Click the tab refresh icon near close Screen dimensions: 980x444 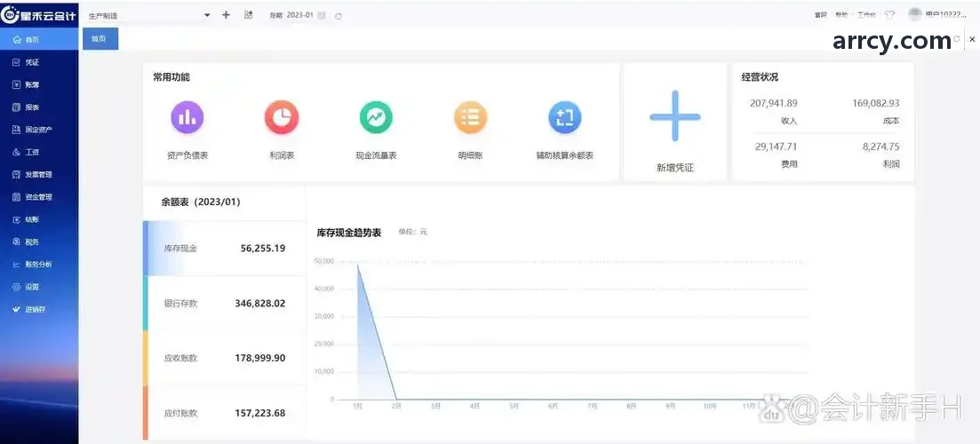(956, 39)
